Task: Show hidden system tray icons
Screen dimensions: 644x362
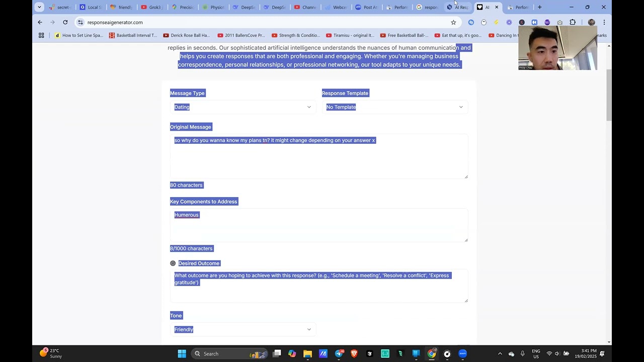Action: pyautogui.click(x=500, y=353)
